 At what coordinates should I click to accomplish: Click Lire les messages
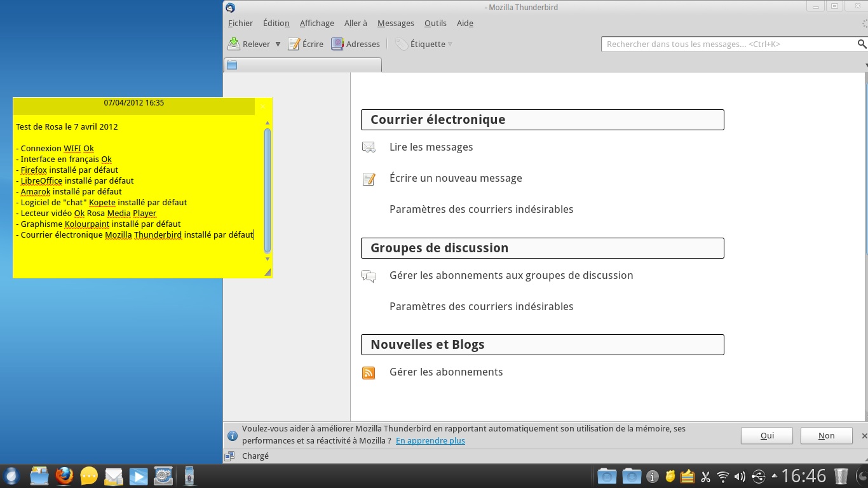click(x=431, y=147)
